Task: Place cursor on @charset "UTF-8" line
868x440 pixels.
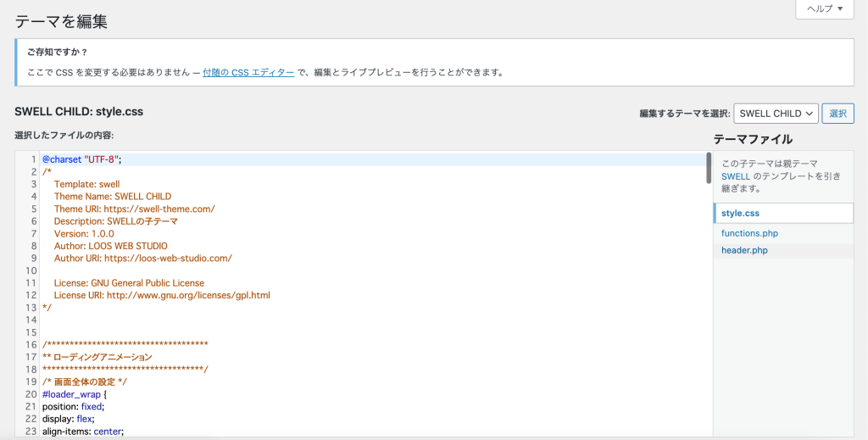Action: (81, 159)
